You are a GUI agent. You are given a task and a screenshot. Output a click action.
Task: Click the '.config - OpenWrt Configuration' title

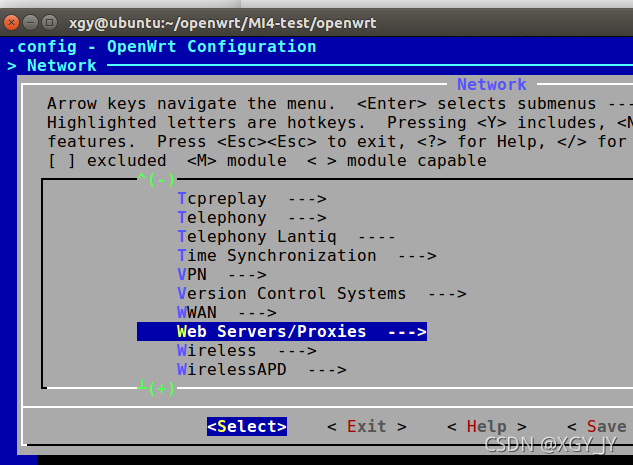(162, 47)
